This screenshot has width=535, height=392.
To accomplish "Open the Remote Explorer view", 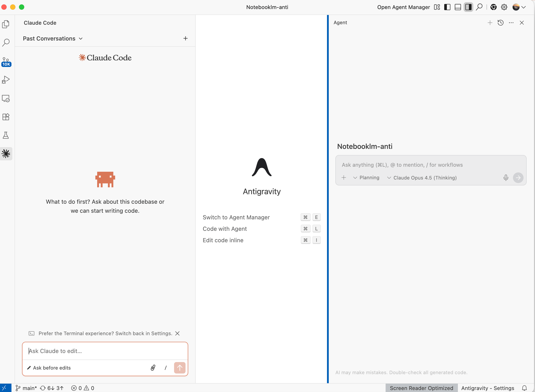I will point(6,98).
